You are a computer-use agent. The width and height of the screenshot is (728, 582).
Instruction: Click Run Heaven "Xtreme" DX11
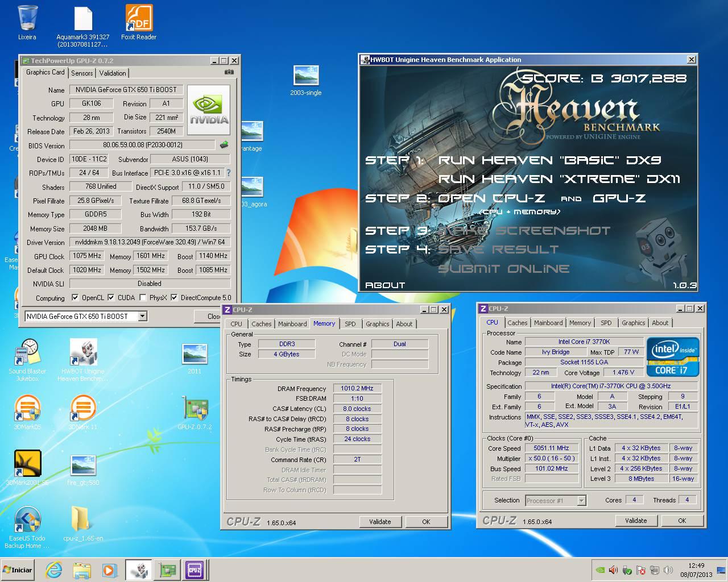[x=559, y=179]
